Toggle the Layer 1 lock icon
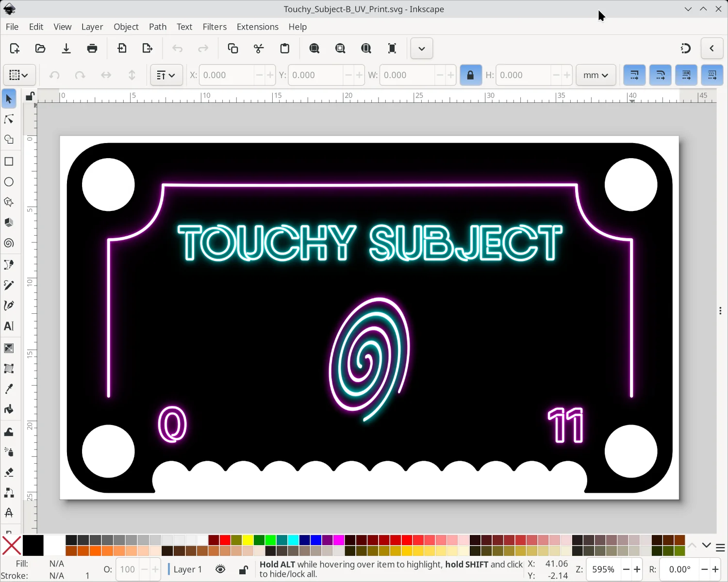The image size is (728, 582). [x=244, y=569]
